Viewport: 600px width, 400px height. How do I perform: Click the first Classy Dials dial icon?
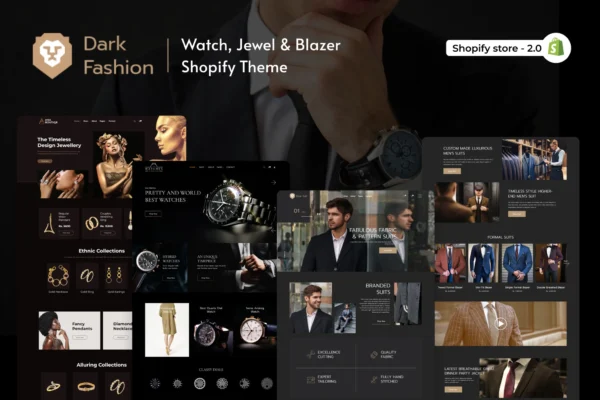[155, 383]
